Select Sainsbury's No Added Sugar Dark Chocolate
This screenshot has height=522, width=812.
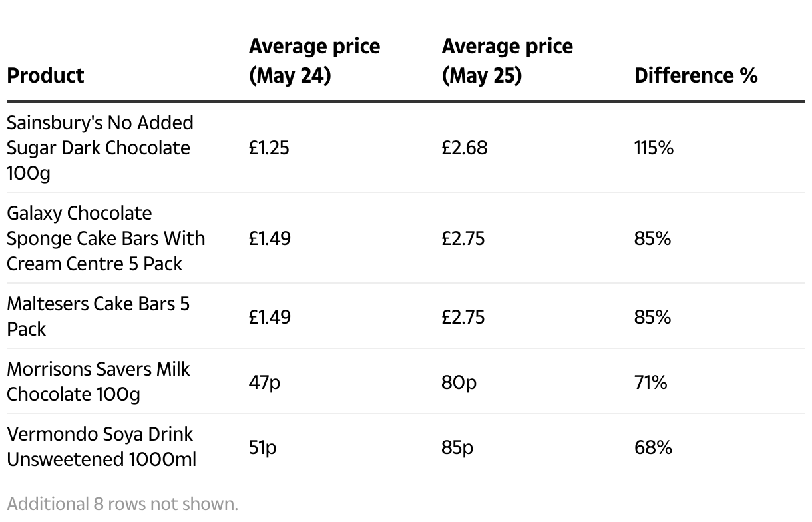pyautogui.click(x=100, y=148)
